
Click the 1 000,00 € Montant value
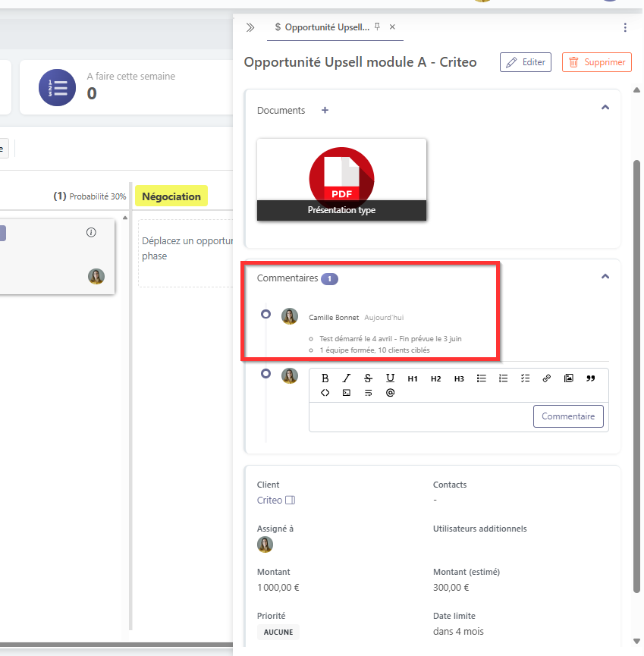(x=278, y=588)
